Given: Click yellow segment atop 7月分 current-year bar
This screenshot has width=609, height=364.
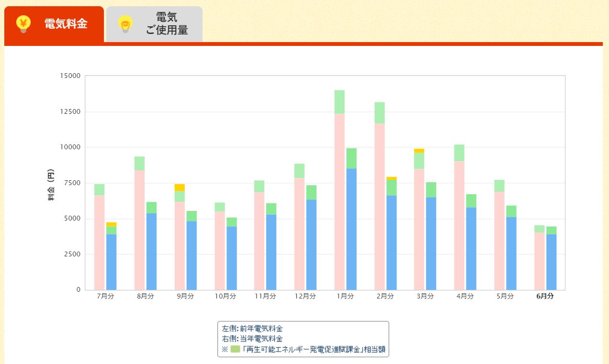Looking at the screenshot, I should point(111,224).
